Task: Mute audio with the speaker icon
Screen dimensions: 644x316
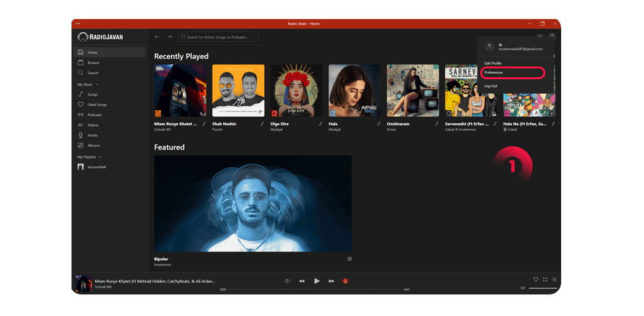Action: pyautogui.click(x=523, y=288)
